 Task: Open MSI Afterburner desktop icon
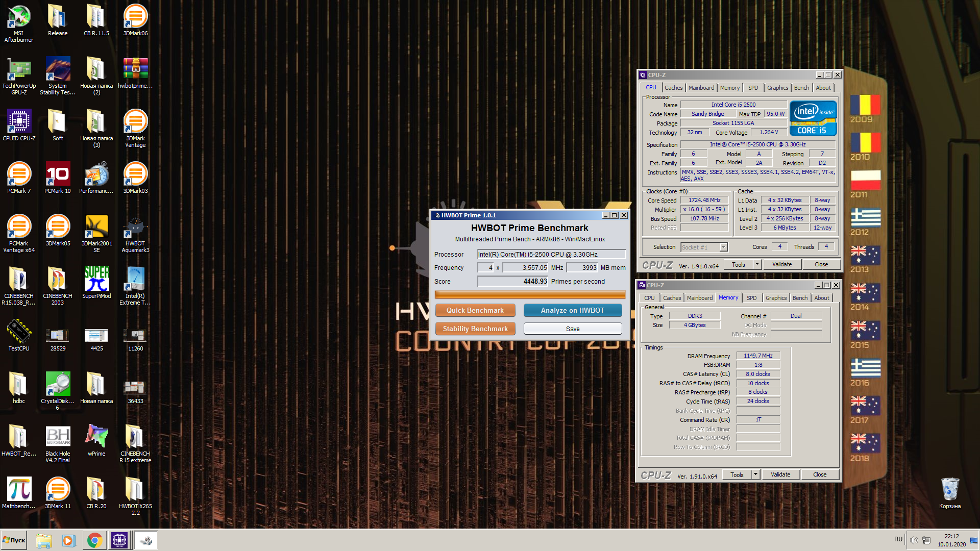19,23
